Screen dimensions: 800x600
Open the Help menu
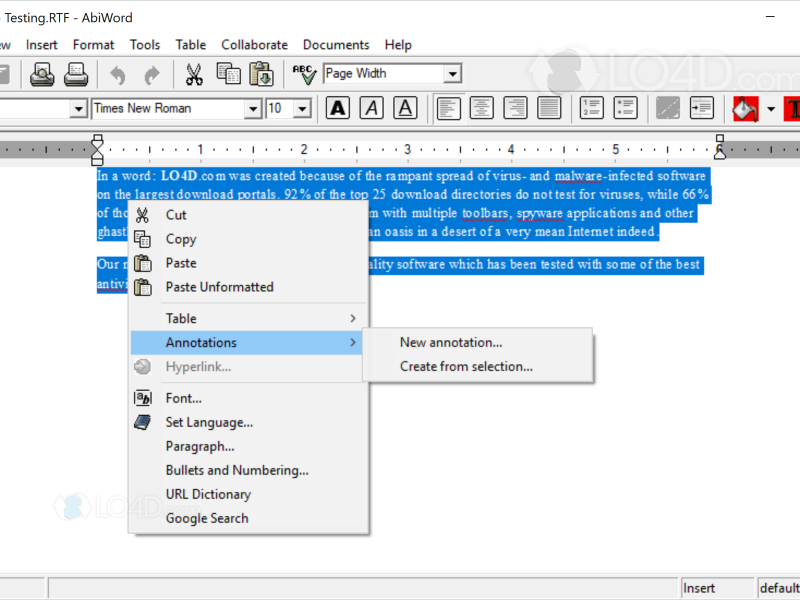click(398, 45)
